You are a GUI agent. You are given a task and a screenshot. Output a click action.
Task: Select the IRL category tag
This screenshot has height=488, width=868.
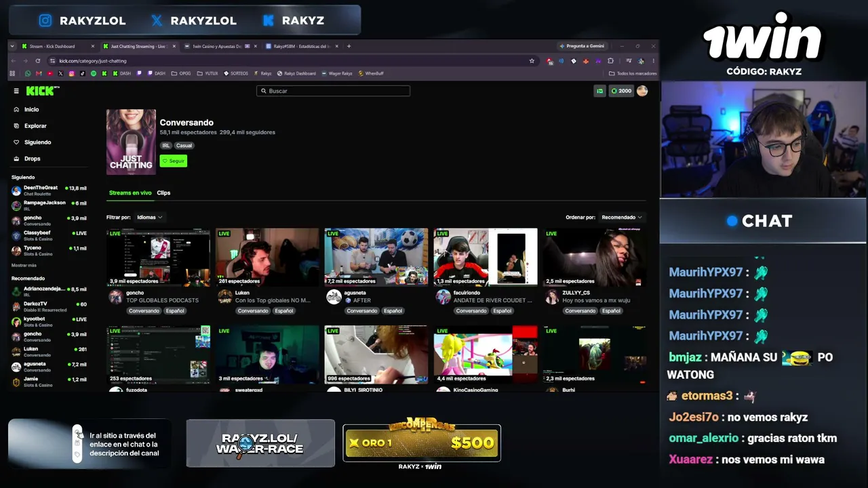(166, 146)
